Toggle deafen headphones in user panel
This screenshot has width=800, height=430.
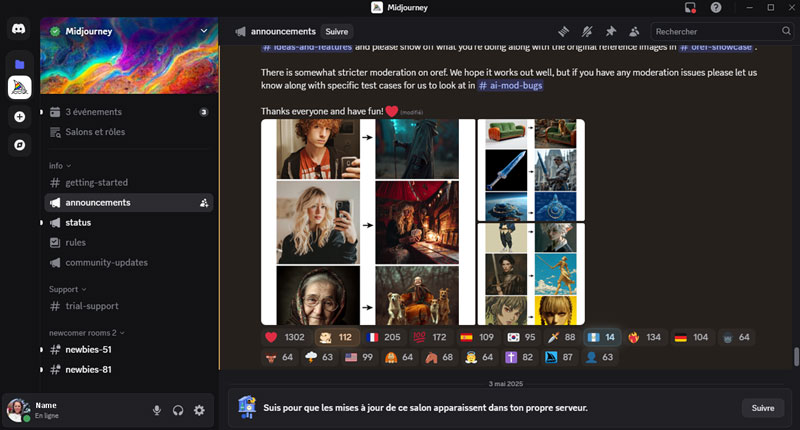pyautogui.click(x=178, y=410)
